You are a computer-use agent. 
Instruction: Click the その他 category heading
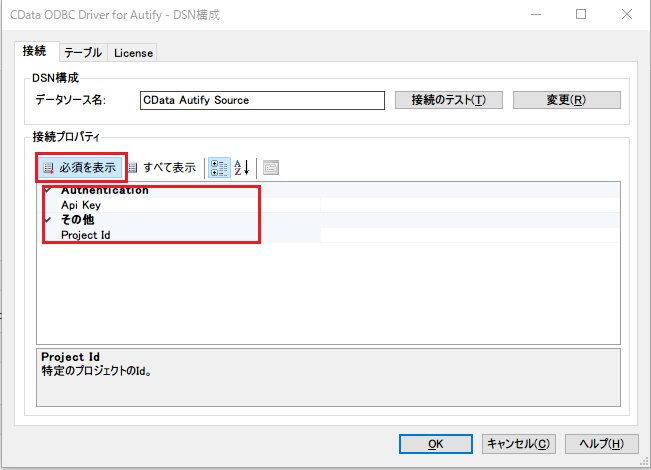[78, 220]
